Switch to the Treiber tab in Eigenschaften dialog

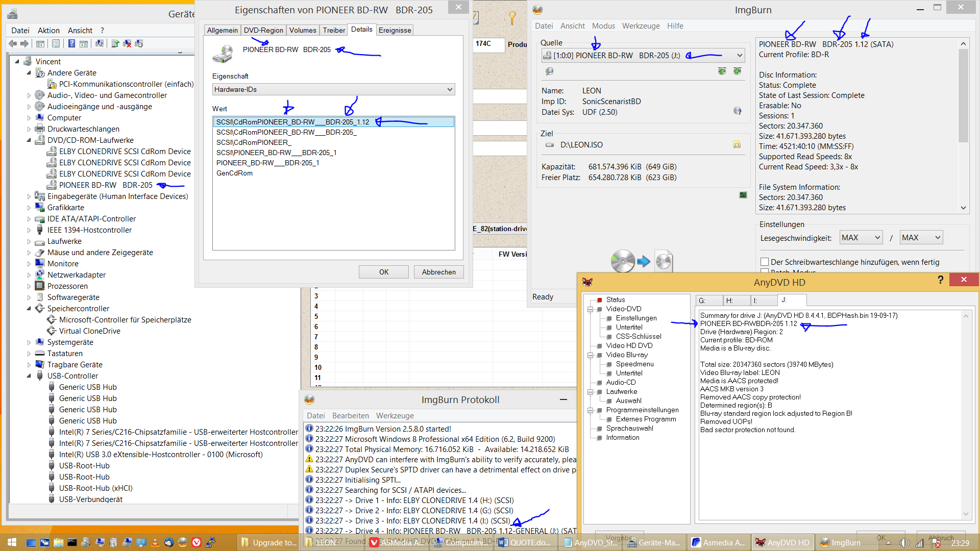click(x=333, y=30)
